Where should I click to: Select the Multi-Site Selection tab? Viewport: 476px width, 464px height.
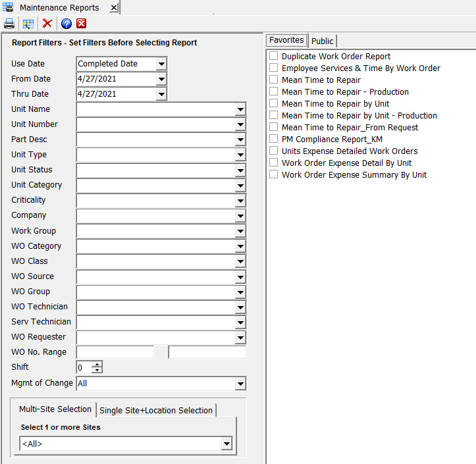(x=55, y=409)
